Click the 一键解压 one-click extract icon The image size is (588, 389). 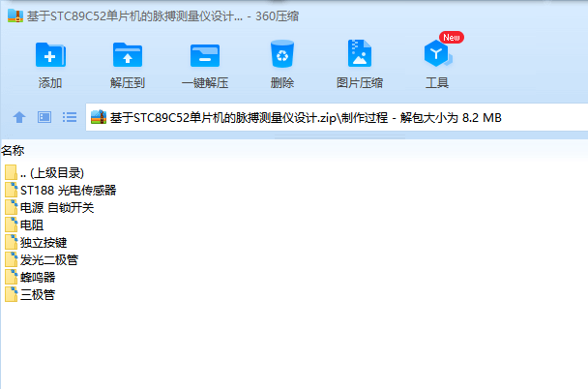click(205, 55)
